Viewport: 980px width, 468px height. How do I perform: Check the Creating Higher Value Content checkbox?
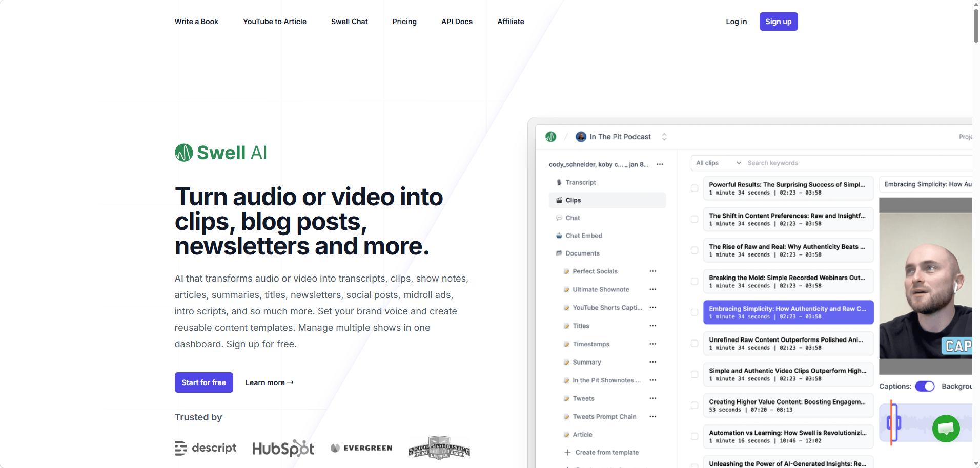[x=695, y=406]
